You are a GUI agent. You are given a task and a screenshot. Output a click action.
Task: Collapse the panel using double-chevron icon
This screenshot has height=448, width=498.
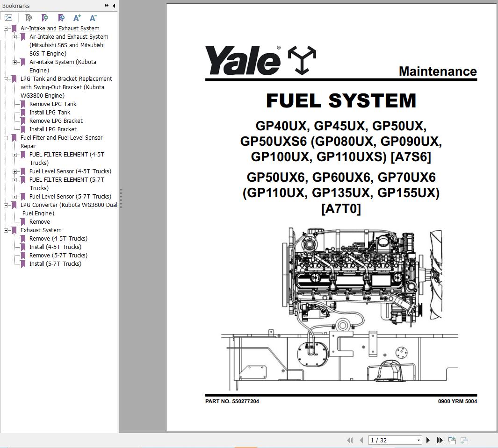coord(107,6)
